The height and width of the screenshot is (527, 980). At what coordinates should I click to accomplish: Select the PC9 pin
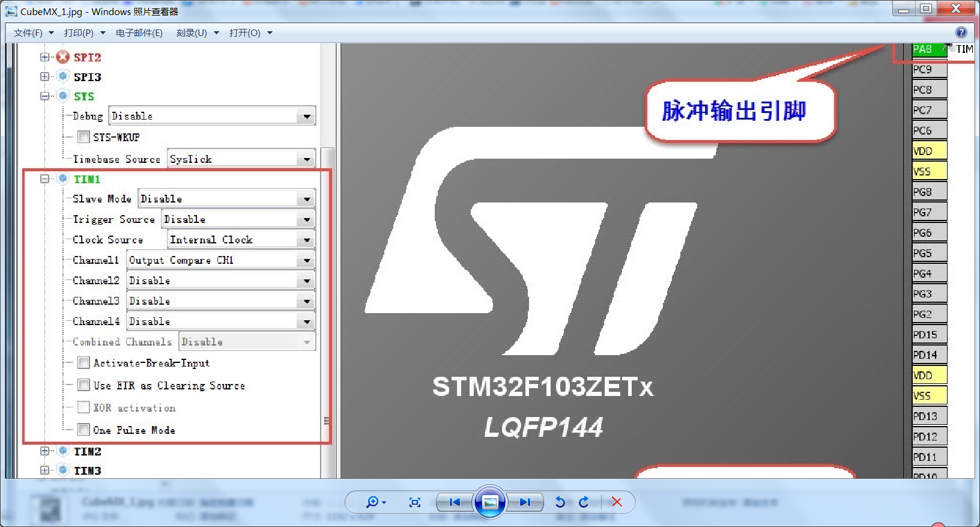tap(930, 69)
